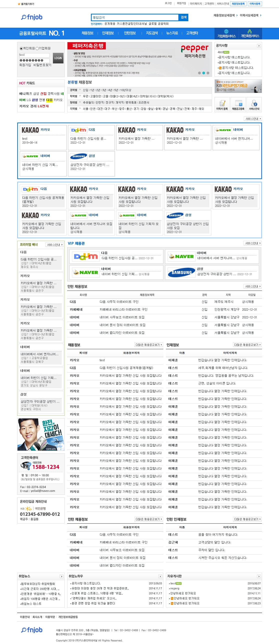The width and height of the screenshot is (279, 644).
Task: Click the 즐겨찾기추가 star icon
Action: pos(19,4)
